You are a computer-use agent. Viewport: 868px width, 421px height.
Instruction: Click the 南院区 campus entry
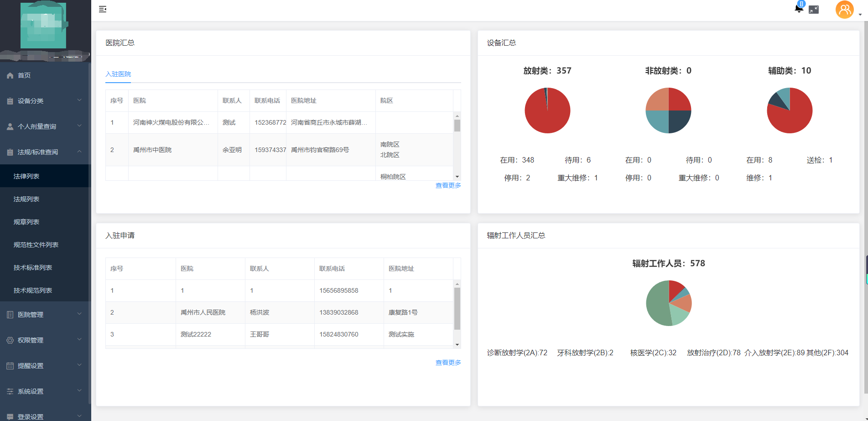click(390, 144)
